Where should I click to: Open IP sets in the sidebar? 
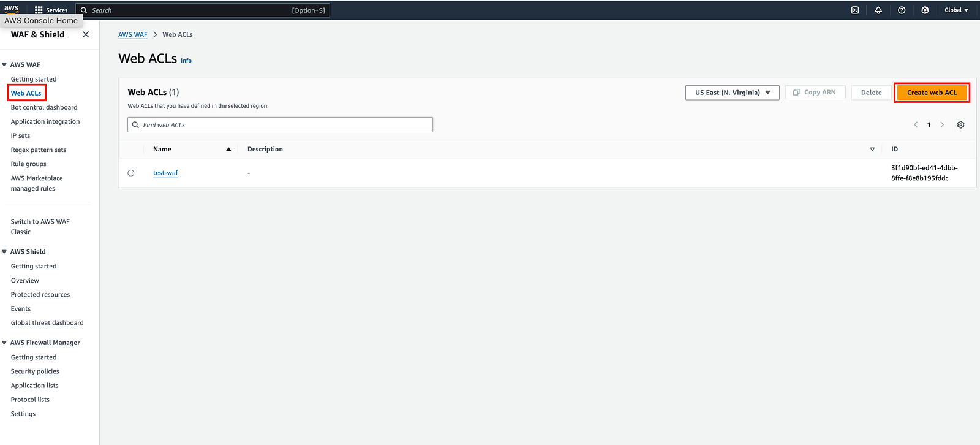[x=20, y=136]
